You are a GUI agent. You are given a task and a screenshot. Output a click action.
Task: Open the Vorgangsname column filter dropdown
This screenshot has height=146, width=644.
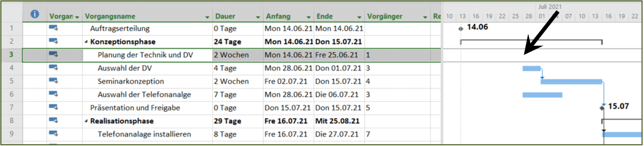point(207,17)
